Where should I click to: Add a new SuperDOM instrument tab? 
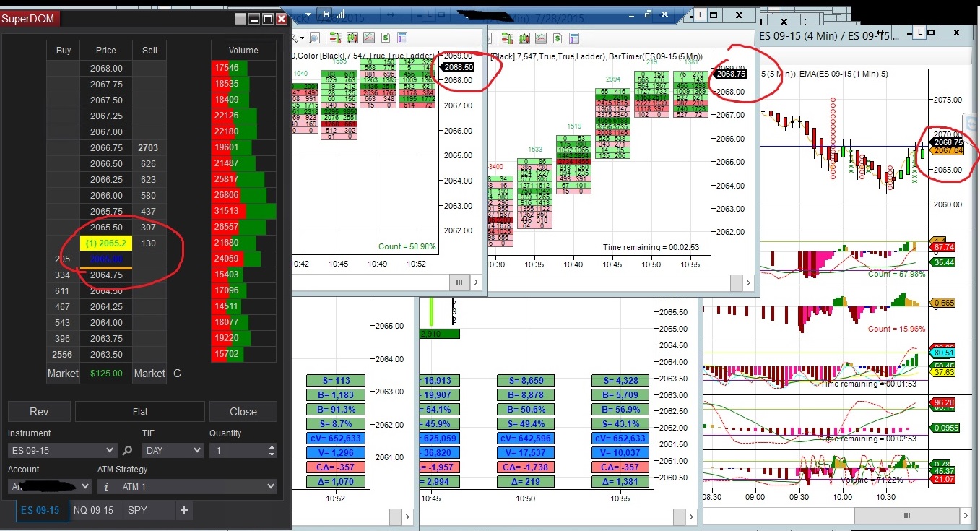[184, 510]
